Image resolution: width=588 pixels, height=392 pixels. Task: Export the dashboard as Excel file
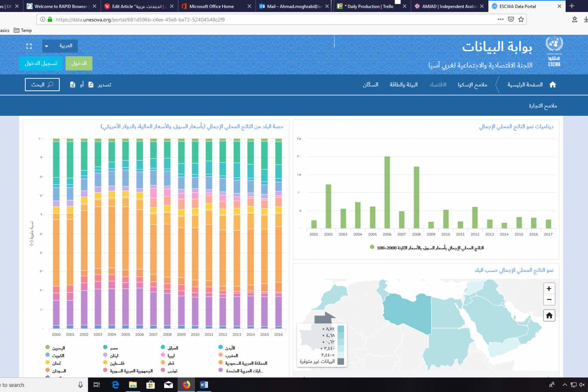[73, 85]
